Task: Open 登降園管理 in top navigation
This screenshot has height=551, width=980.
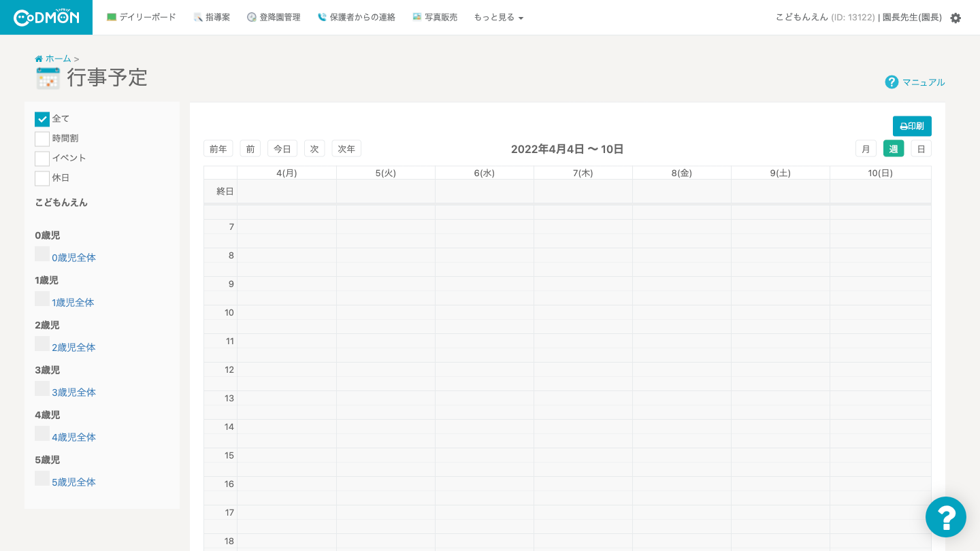Action: pyautogui.click(x=274, y=17)
